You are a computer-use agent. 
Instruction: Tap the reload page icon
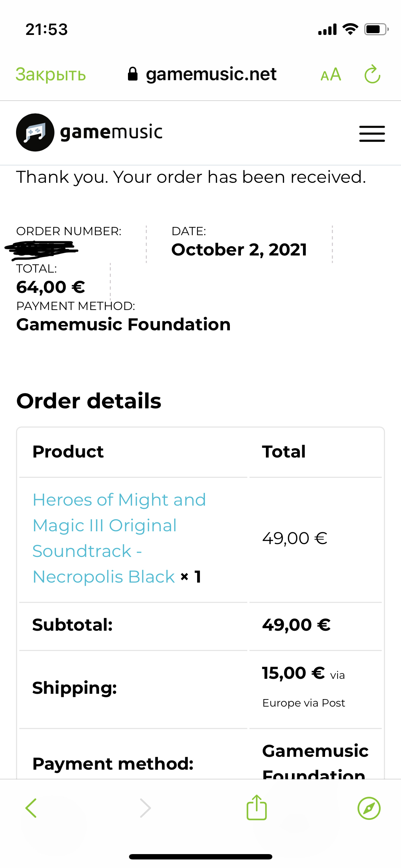(372, 74)
